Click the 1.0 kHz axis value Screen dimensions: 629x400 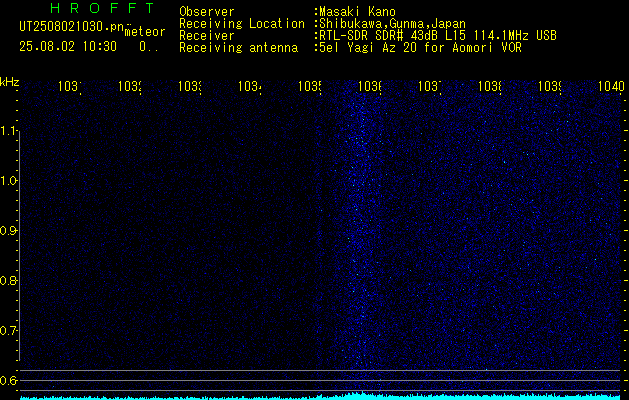coord(8,181)
